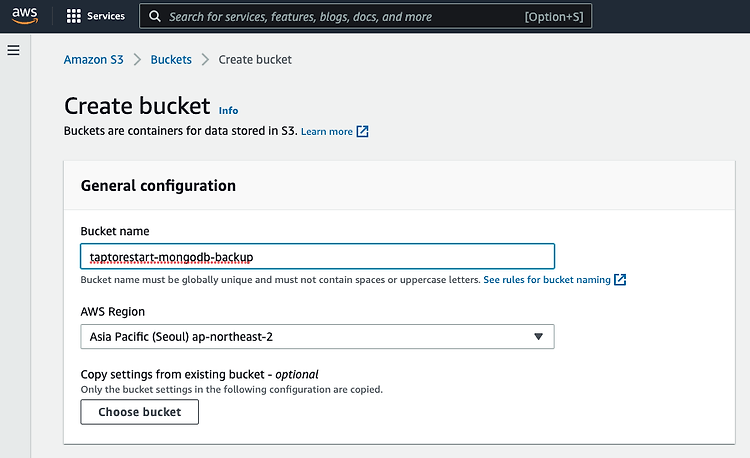This screenshot has height=458, width=750.
Task: Go to Amazon S3 breadcrumb
Action: pos(94,60)
